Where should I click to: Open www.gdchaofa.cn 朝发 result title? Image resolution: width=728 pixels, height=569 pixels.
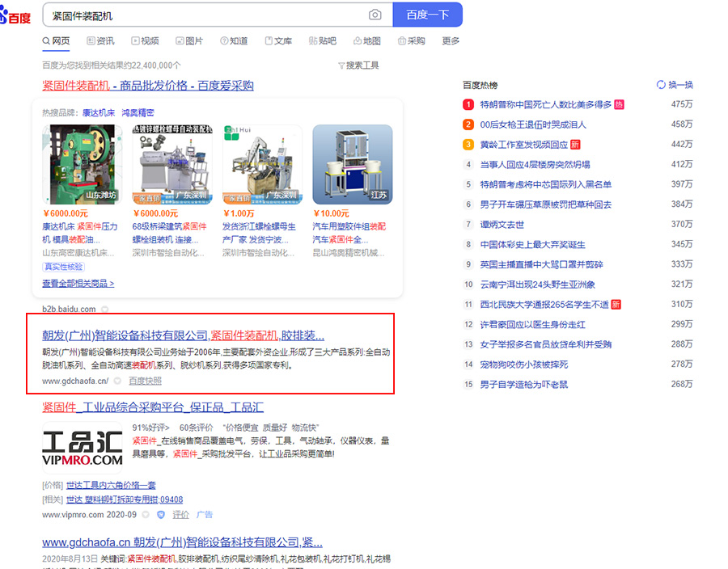pos(183,542)
